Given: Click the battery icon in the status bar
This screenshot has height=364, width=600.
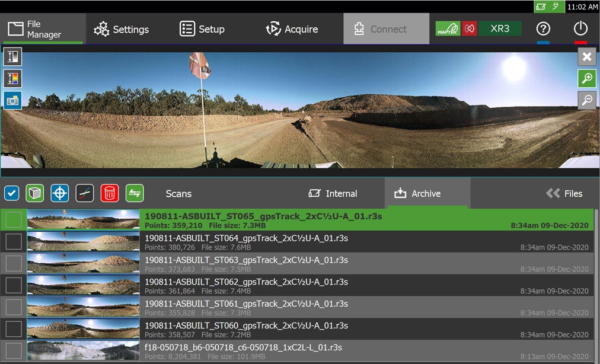Looking at the screenshot, I should 541,7.
